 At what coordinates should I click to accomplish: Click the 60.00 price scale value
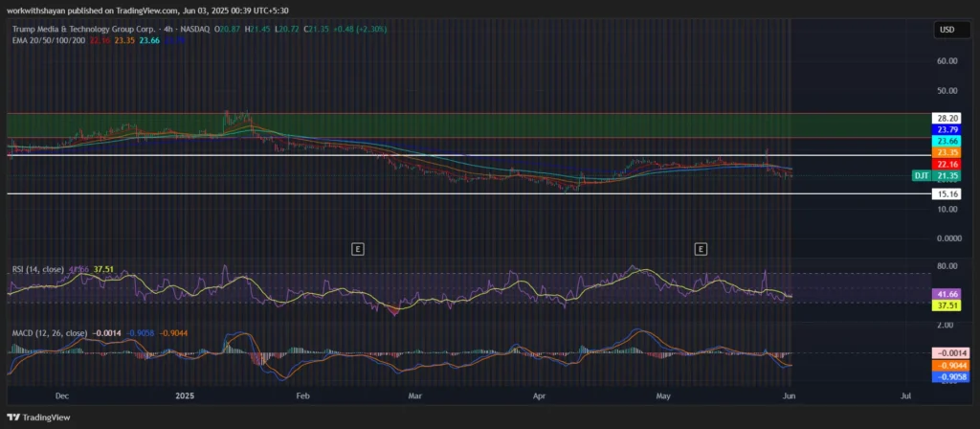947,60
